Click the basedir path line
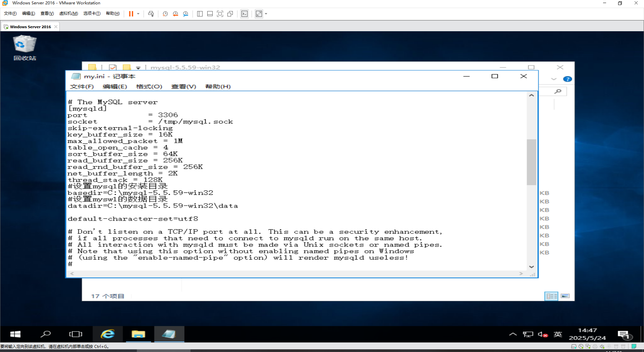 tap(140, 193)
